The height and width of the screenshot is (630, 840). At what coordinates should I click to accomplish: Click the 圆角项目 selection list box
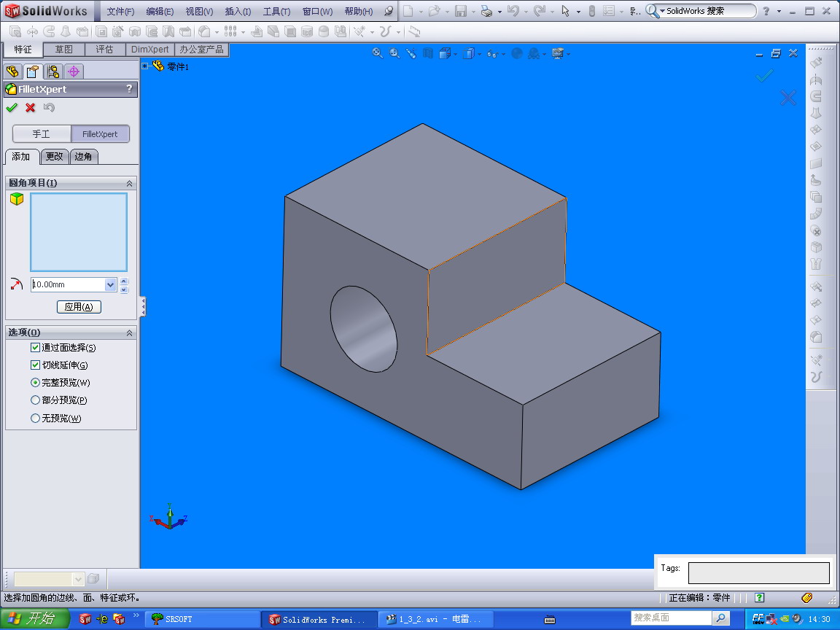(x=79, y=232)
